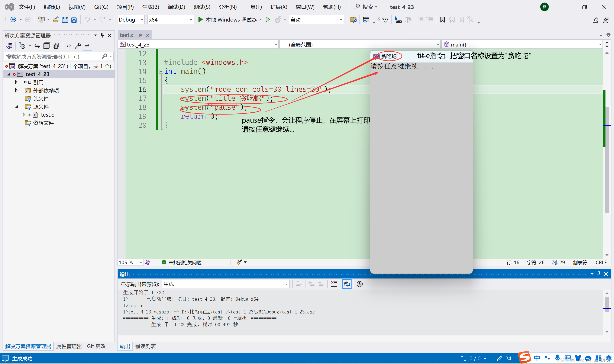This screenshot has width=614, height=364.
Task: Click the save all icon
Action: pyautogui.click(x=74, y=20)
